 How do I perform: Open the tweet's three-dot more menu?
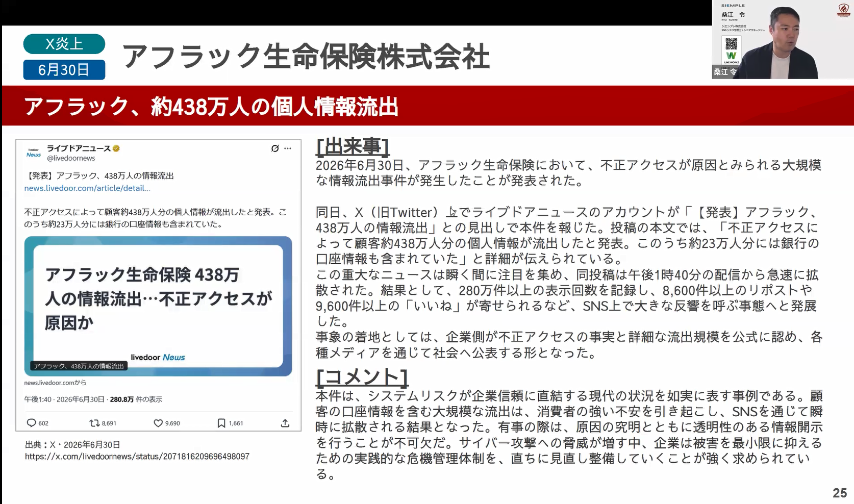288,148
